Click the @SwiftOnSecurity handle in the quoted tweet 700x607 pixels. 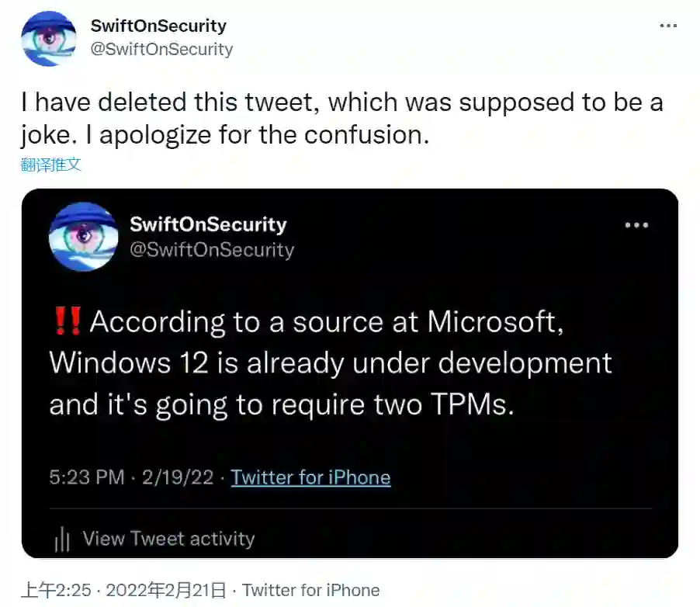click(x=212, y=250)
